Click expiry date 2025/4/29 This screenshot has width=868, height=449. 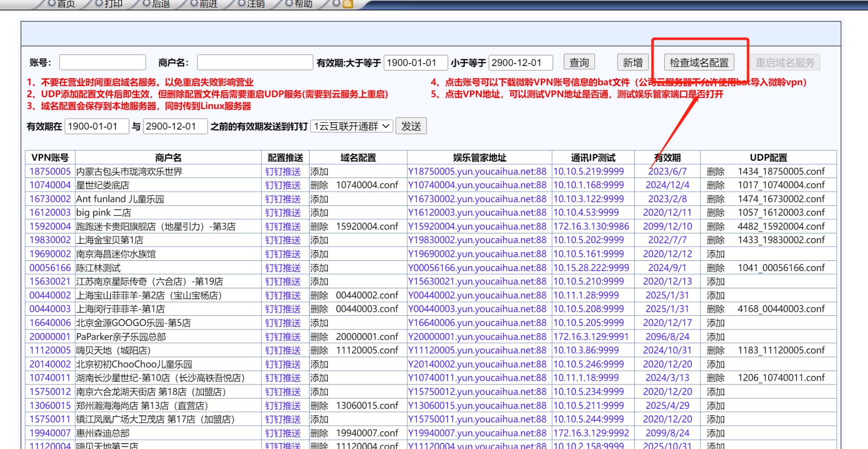click(667, 406)
